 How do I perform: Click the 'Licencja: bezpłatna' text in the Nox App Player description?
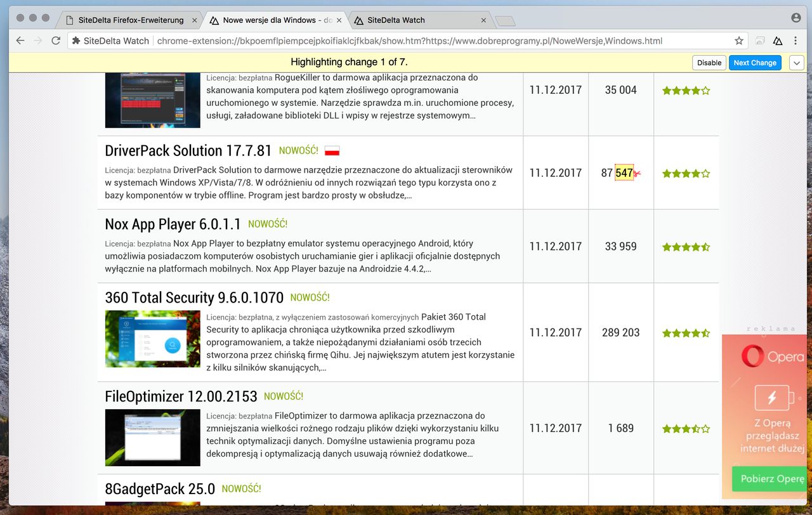(138, 244)
